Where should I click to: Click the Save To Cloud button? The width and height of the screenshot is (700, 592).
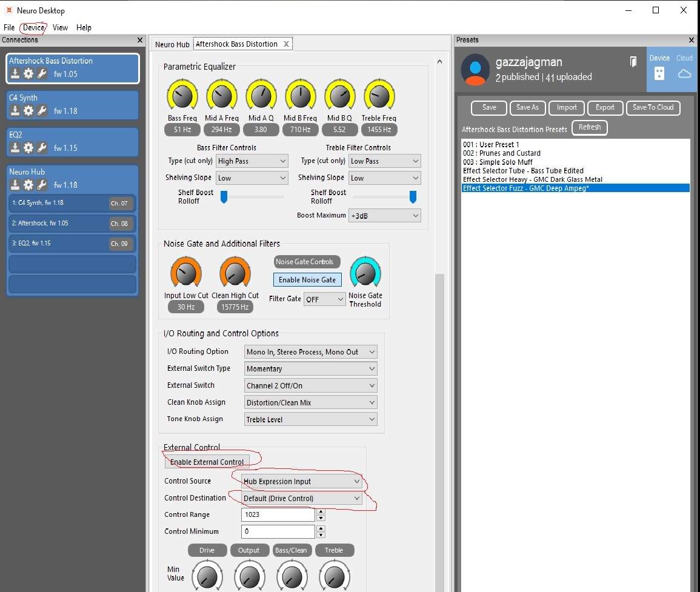(x=653, y=108)
